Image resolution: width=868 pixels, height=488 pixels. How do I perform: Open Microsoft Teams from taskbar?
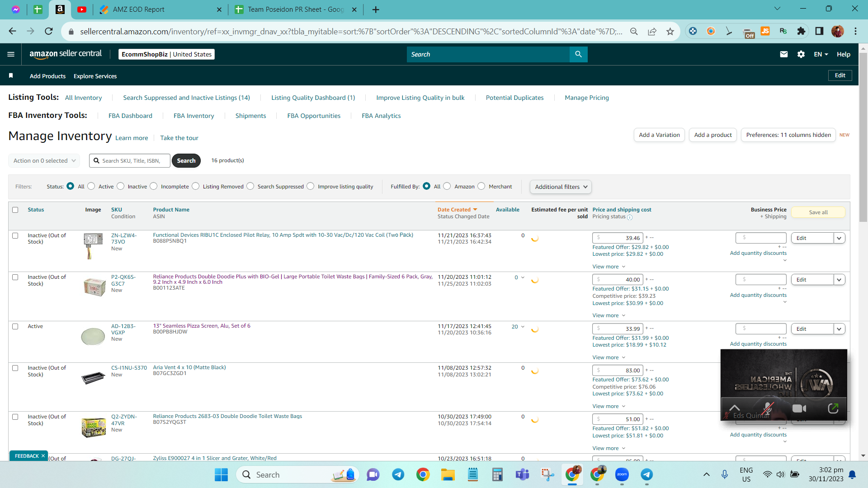pos(522,474)
